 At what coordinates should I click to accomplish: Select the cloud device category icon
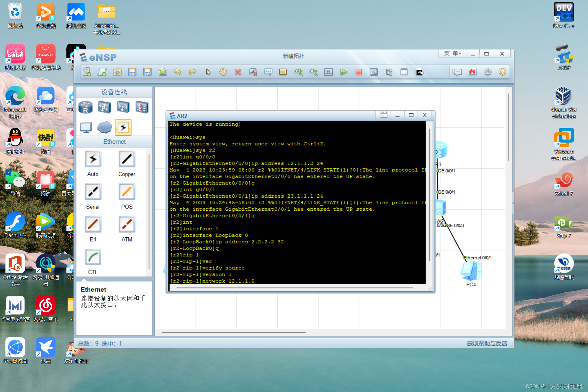coord(104,127)
